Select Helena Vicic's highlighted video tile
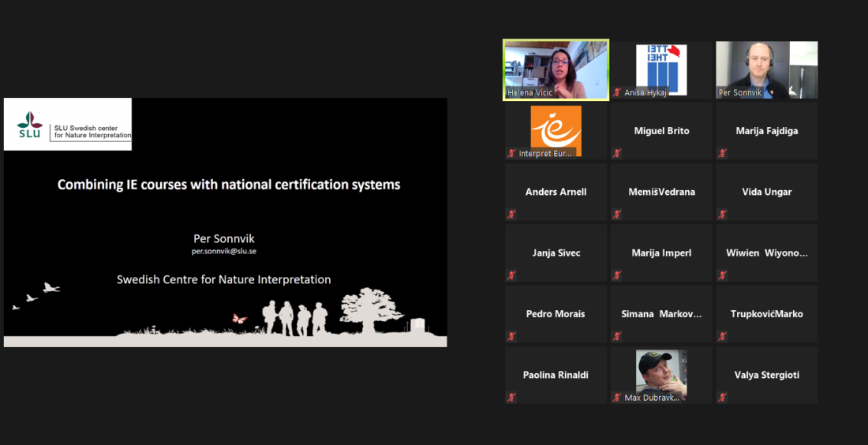Viewport: 868px width, 445px height. [556, 69]
